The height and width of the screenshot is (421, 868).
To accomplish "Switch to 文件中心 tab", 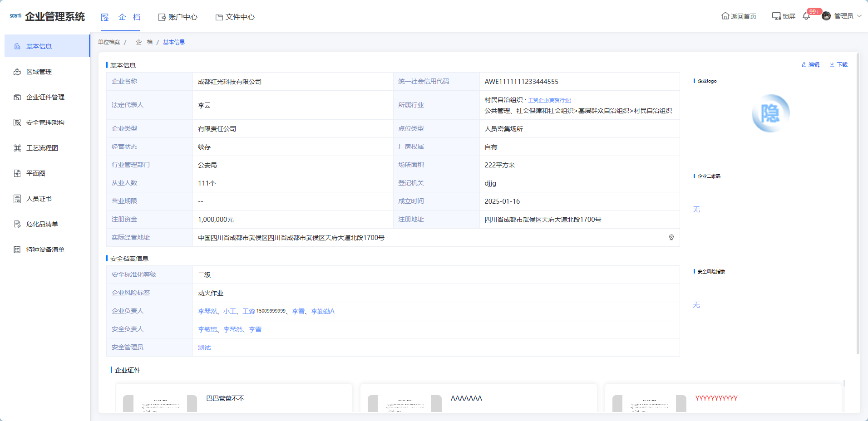I will coord(235,17).
